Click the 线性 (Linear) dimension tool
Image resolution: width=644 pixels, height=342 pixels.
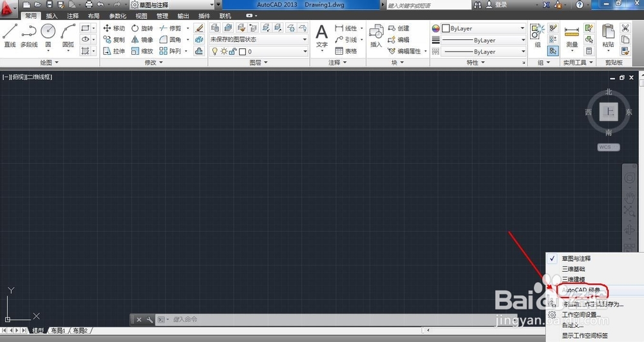pos(346,28)
